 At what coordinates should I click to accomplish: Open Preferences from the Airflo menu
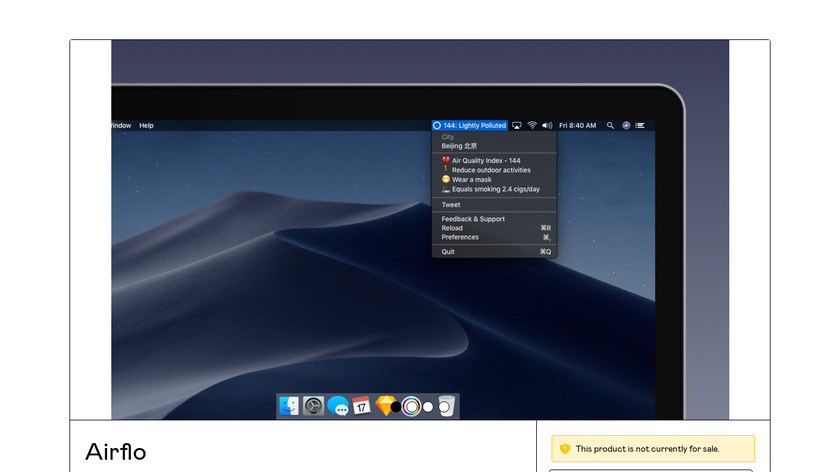click(494, 237)
